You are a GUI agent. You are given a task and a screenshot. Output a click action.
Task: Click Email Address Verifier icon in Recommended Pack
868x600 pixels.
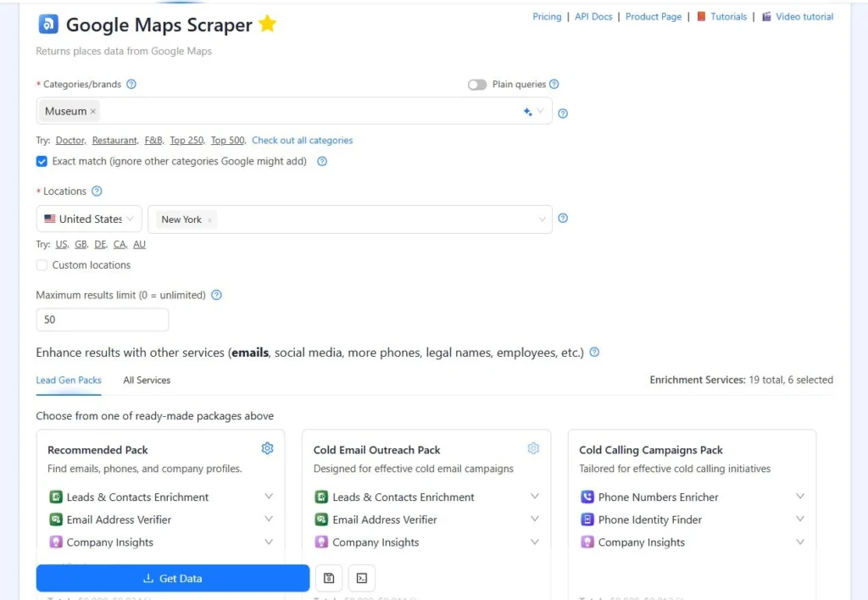click(x=56, y=519)
